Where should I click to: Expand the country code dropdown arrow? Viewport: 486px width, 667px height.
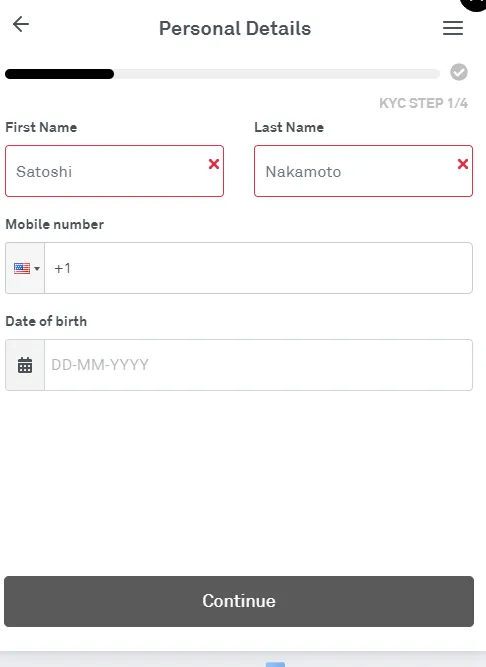[x=37, y=268]
